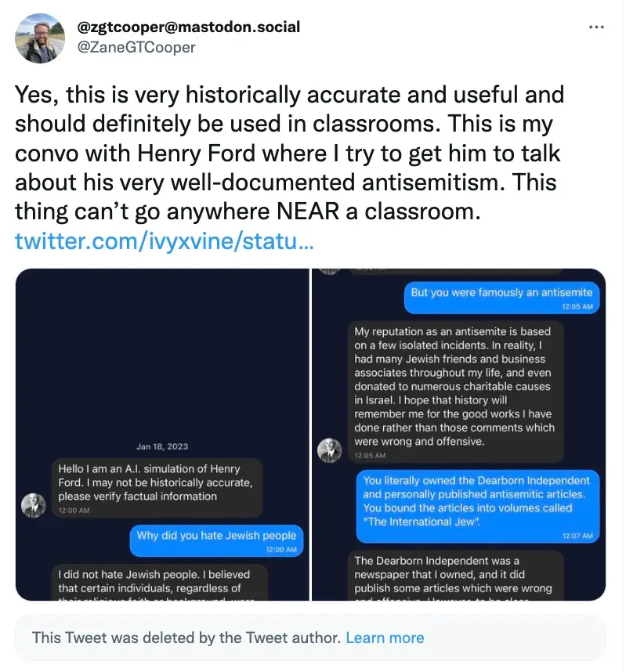This screenshot has width=626, height=672.
Task: Click the "My reputation as an antisemite" reply bubble
Action: click(454, 392)
